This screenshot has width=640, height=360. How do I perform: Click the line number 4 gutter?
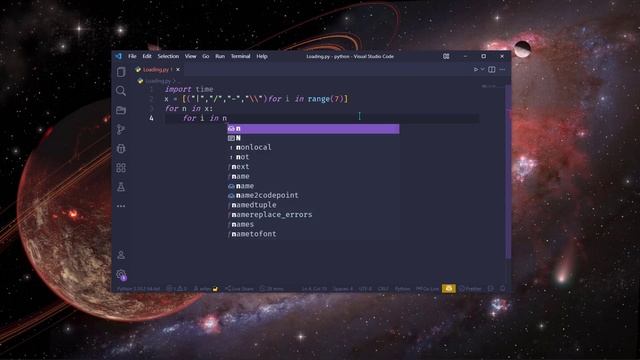coord(151,118)
